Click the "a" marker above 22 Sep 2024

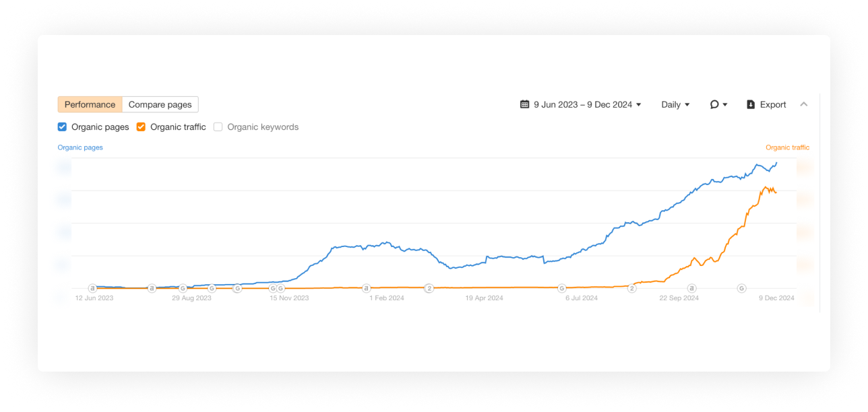point(692,288)
